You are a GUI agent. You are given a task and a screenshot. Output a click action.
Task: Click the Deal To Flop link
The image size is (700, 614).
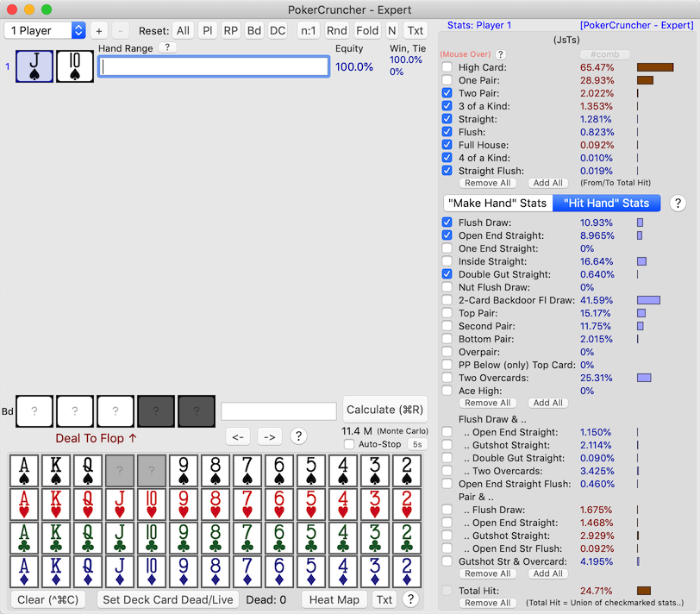[96, 438]
